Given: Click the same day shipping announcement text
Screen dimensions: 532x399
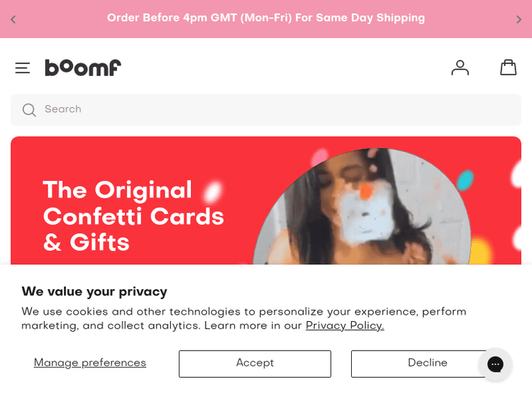Looking at the screenshot, I should coord(266,18).
